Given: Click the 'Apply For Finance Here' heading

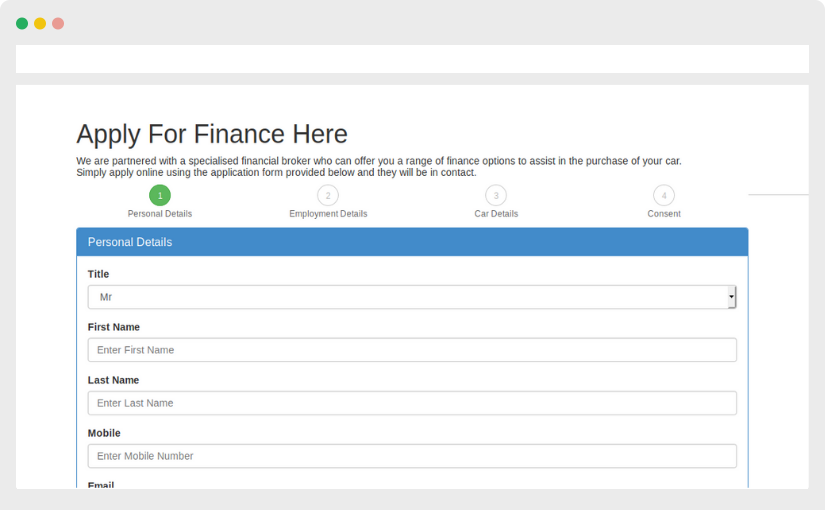Looking at the screenshot, I should [212, 134].
